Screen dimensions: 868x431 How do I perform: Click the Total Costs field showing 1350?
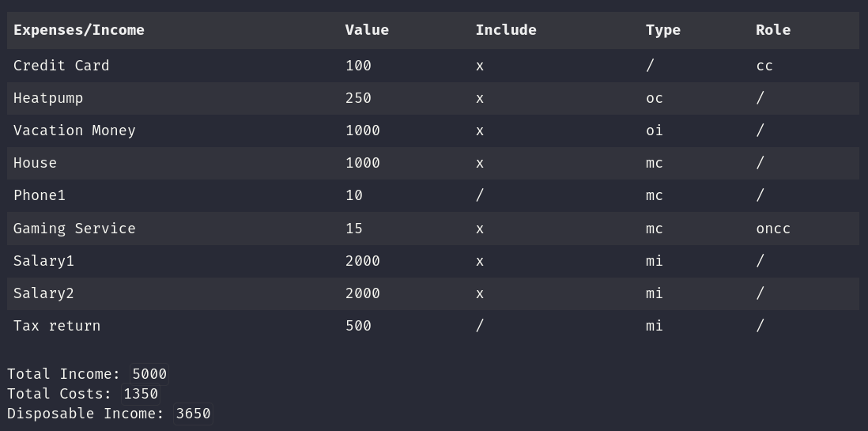(141, 394)
